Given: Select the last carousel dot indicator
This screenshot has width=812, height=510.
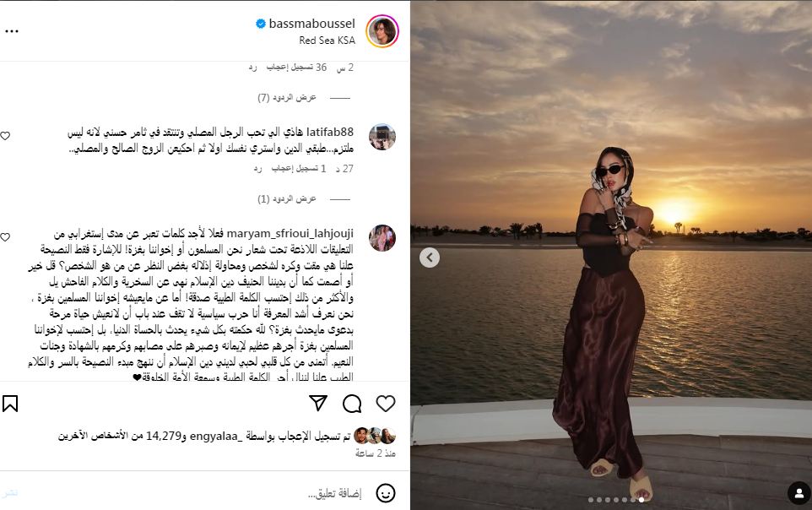Looking at the screenshot, I should click(x=641, y=500).
